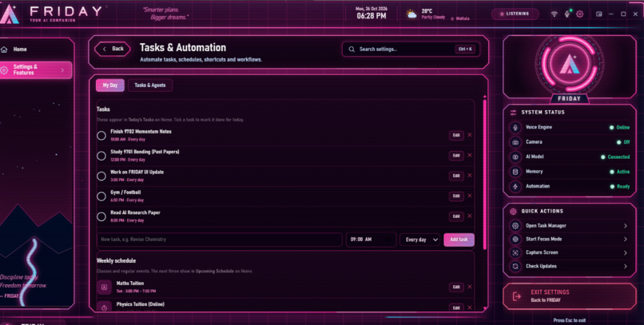The image size is (644, 325).
Task: Delete the Finish 9702 Momentum Notes task
Action: tap(470, 135)
